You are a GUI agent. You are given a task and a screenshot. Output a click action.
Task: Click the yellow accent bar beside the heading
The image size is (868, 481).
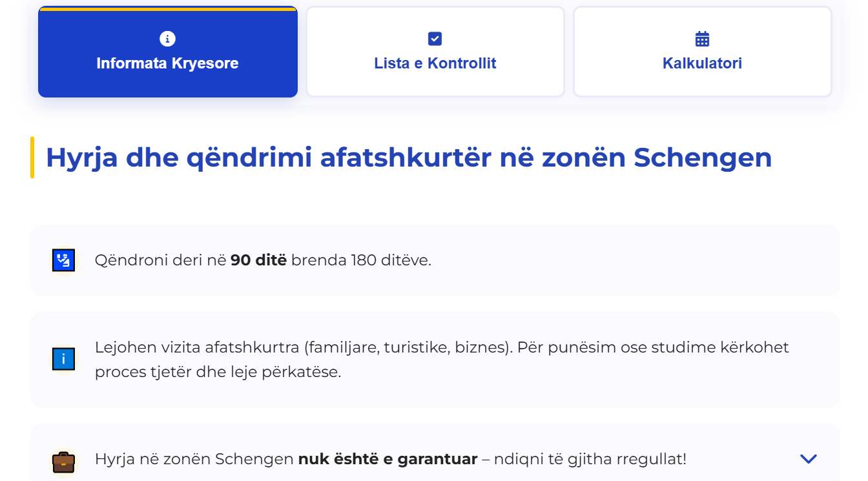pos(32,158)
